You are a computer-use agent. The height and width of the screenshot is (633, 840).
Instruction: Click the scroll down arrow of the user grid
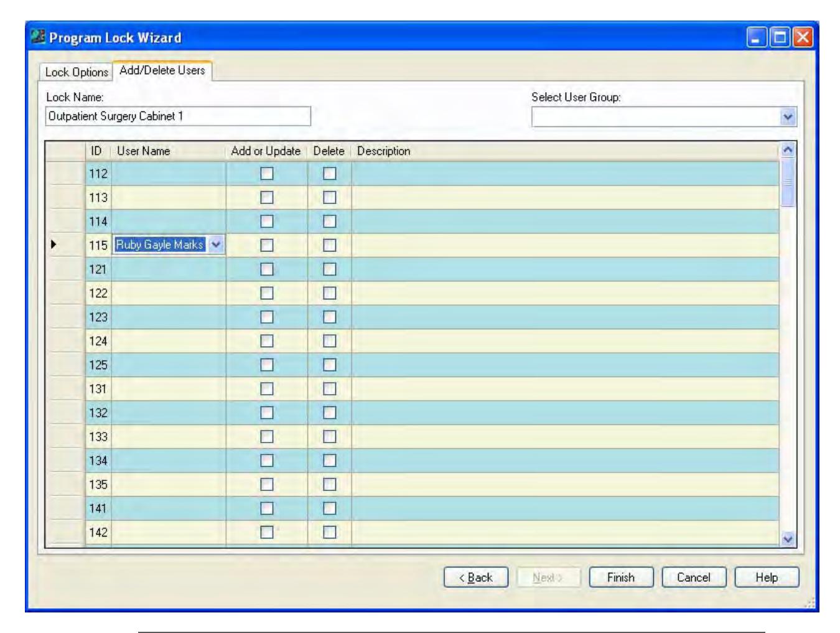pyautogui.click(x=788, y=539)
